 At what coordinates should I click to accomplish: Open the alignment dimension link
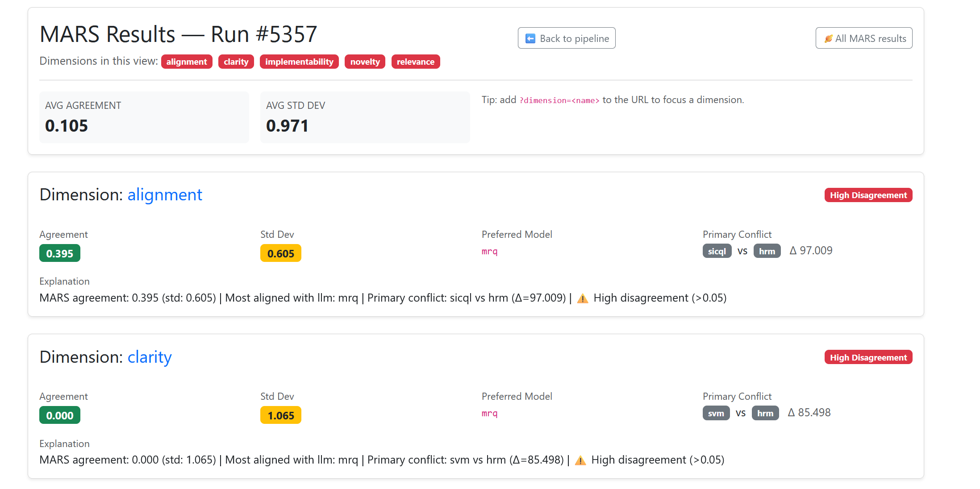click(x=165, y=195)
